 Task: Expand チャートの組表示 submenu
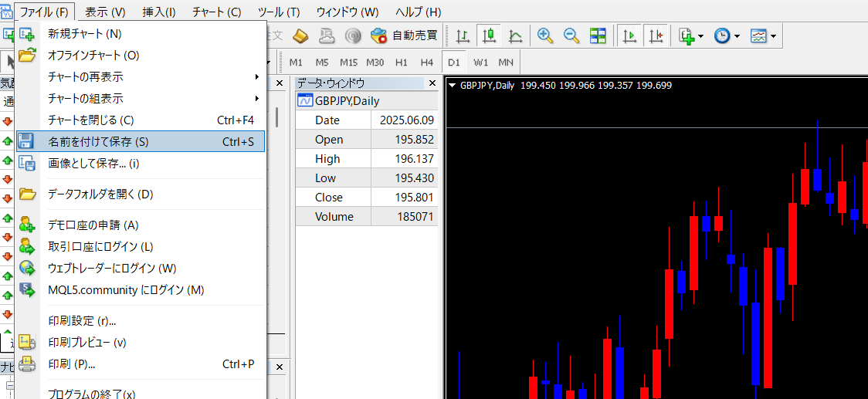(x=141, y=99)
